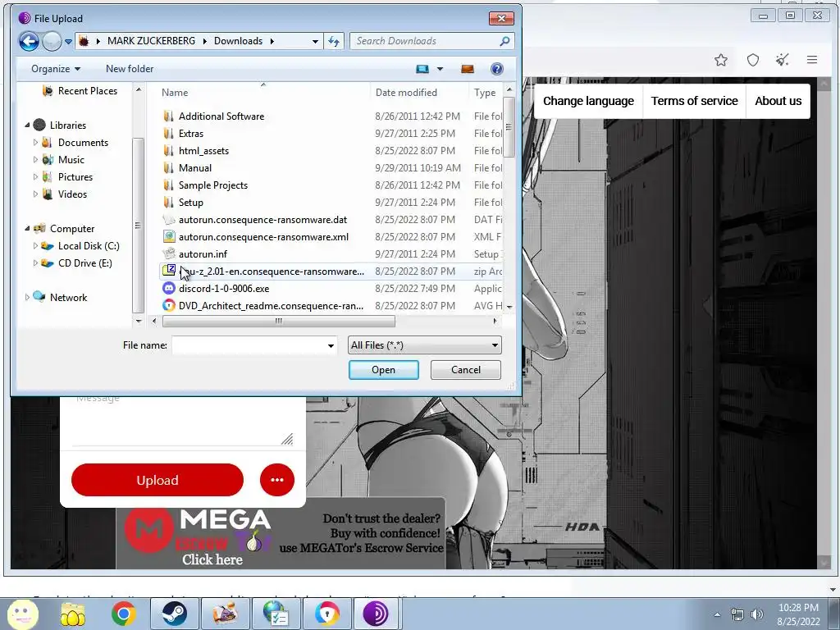Viewport: 840px width, 630px height.
Task: Select autorun.consequence-ransomware.dat file
Action: tap(262, 220)
